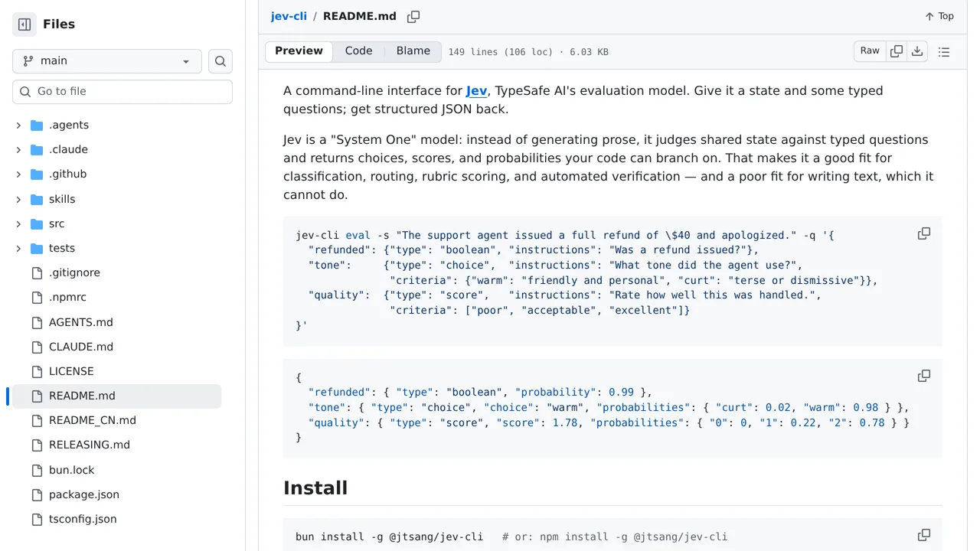Click the Install heading
The image size is (980, 551).
[315, 488]
